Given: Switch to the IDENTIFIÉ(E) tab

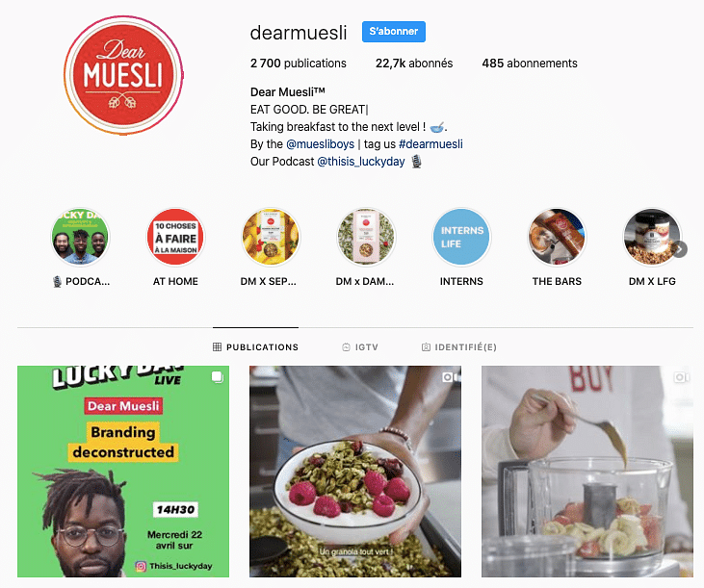Looking at the screenshot, I should pyautogui.click(x=458, y=347).
